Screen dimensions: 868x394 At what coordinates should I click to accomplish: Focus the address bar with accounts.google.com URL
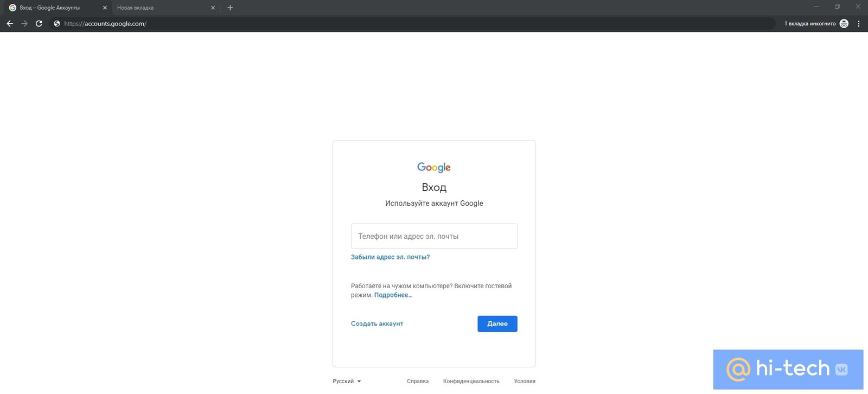[x=412, y=23]
